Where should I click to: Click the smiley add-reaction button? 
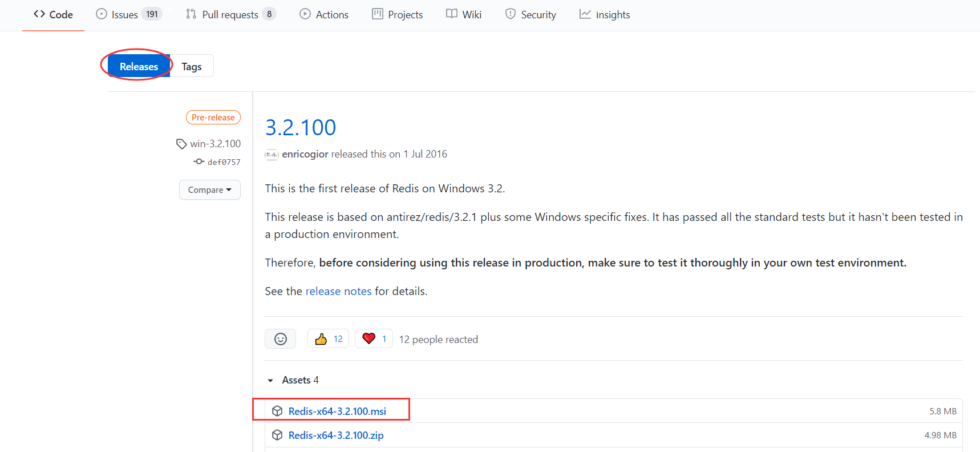point(281,339)
